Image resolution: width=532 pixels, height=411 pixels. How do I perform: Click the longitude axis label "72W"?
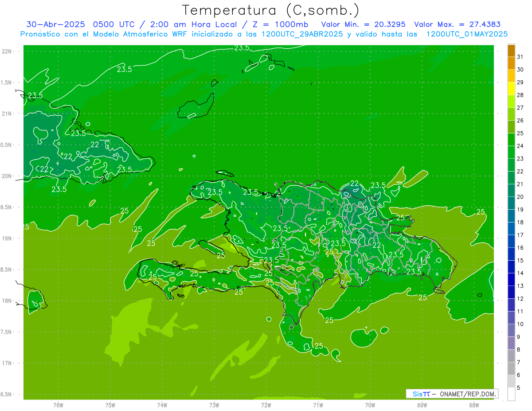coord(266,405)
